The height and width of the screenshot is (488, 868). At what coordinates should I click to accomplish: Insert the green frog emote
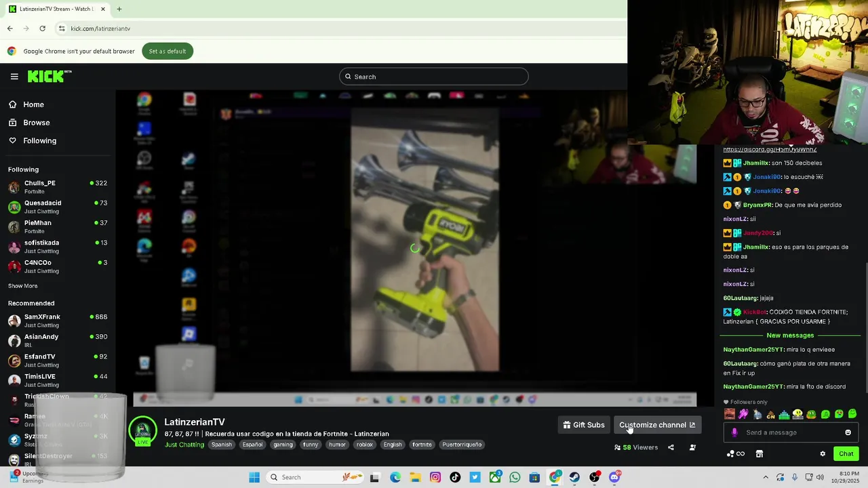pyautogui.click(x=811, y=414)
